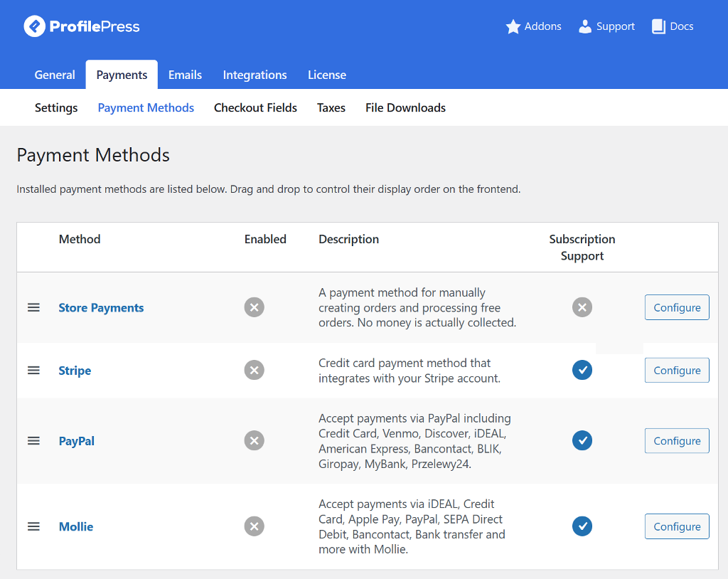728x579 pixels.
Task: Open the PayPal method link
Action: [77, 441]
